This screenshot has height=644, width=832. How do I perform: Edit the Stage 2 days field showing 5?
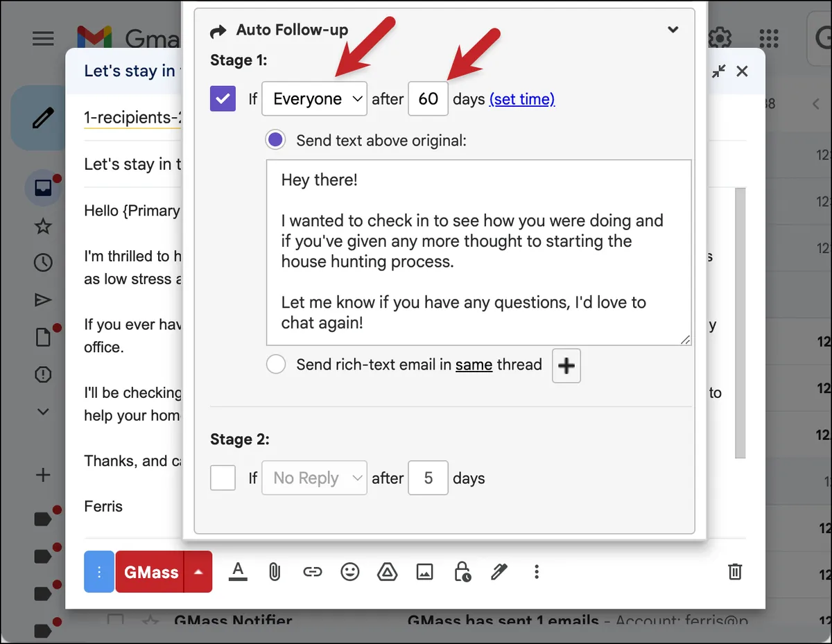pos(428,478)
